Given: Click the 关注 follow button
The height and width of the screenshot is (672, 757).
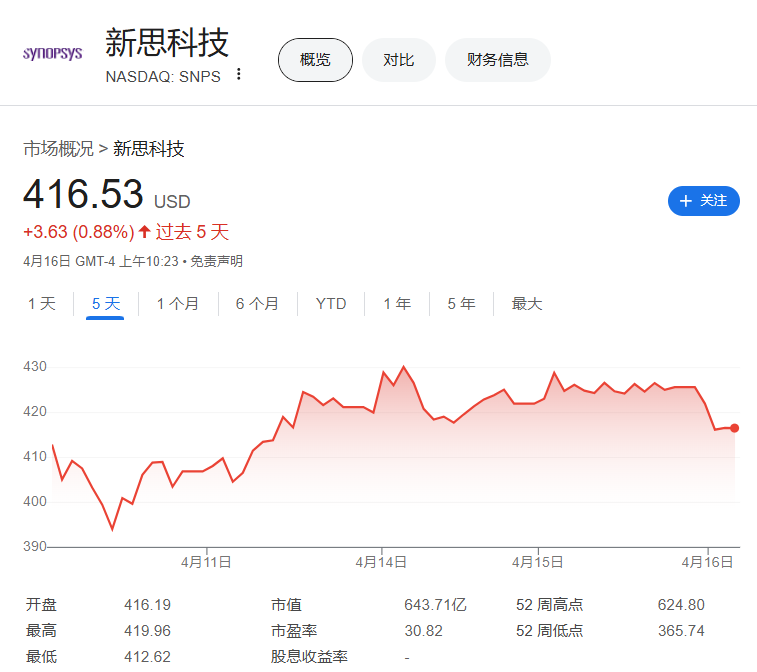Looking at the screenshot, I should click(x=703, y=201).
